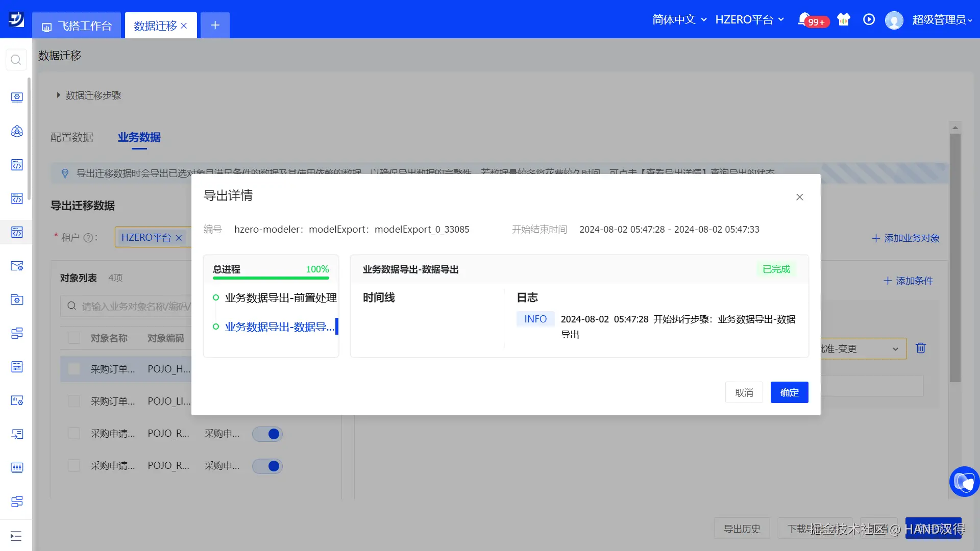The height and width of the screenshot is (551, 980).
Task: Click the collapse menu icon at sidebar bottom
Action: click(x=16, y=536)
